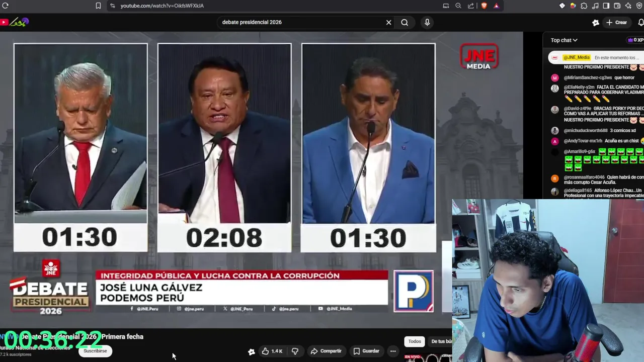Click the @Amarillo9-g6x chat username
Screen dimensions: 644x362
pos(580,151)
